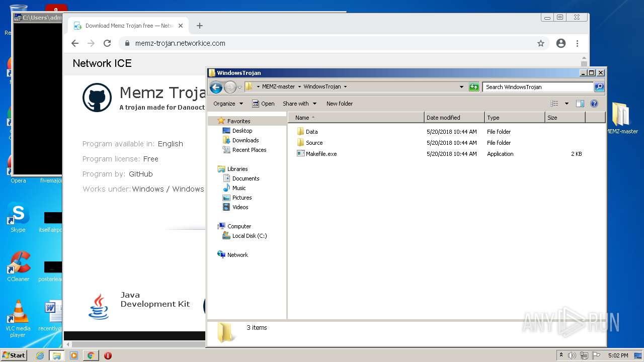Click the Explorer back arrow button

click(x=216, y=87)
